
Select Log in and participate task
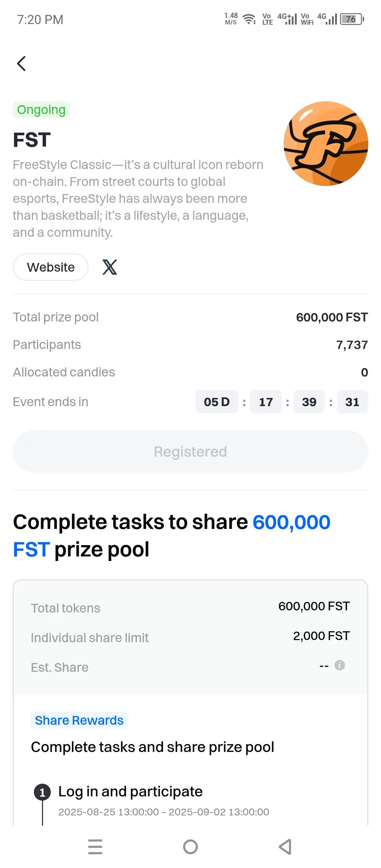click(x=131, y=791)
